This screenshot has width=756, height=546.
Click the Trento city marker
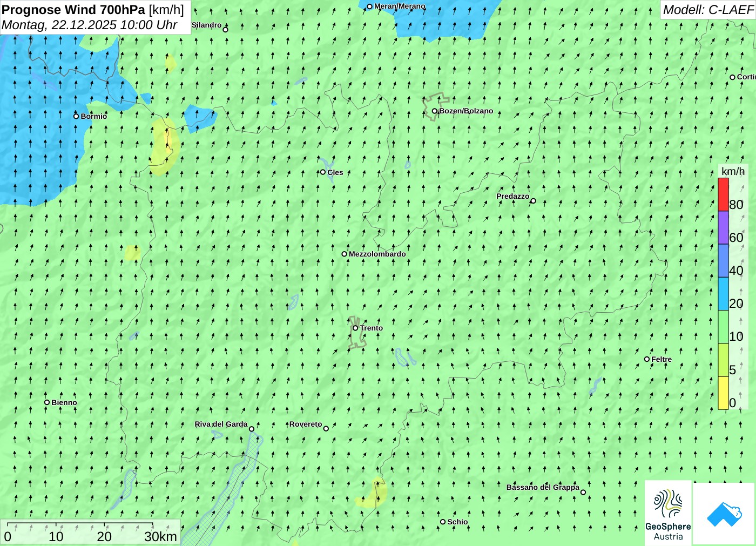(x=355, y=328)
